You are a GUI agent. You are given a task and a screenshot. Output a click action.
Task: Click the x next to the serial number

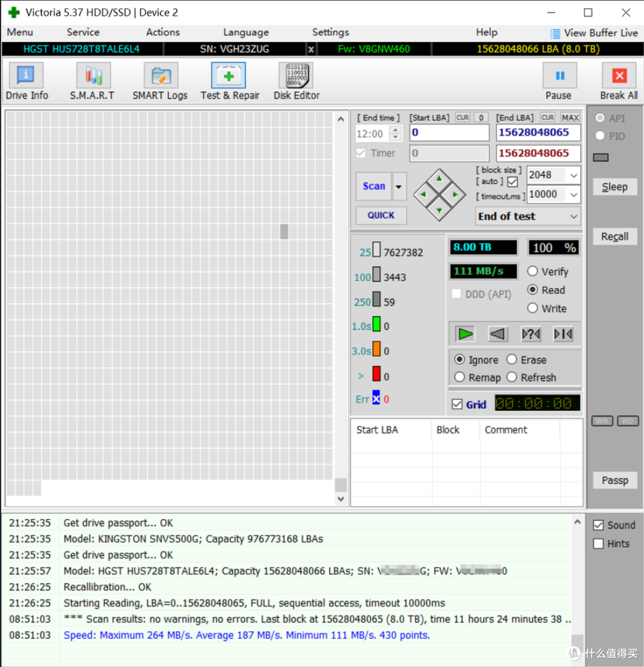coord(311,49)
